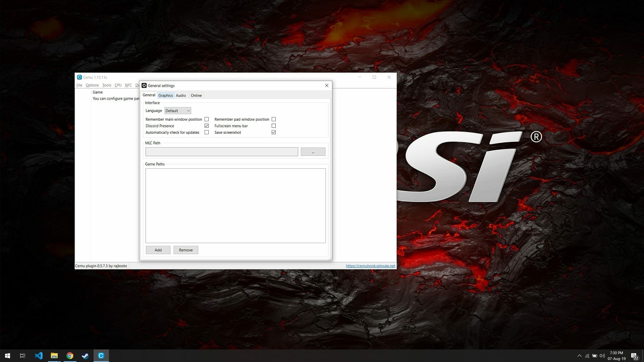Open the notification action center

click(634, 356)
